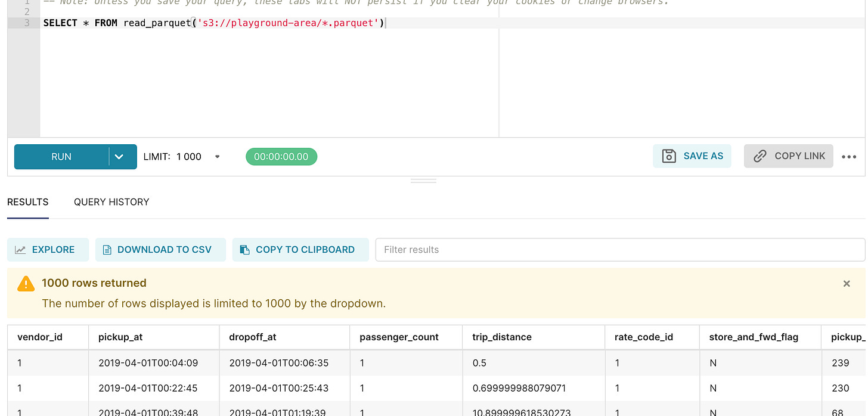Dismiss the 1000 rows warning banner
The height and width of the screenshot is (416, 868).
pyautogui.click(x=847, y=284)
